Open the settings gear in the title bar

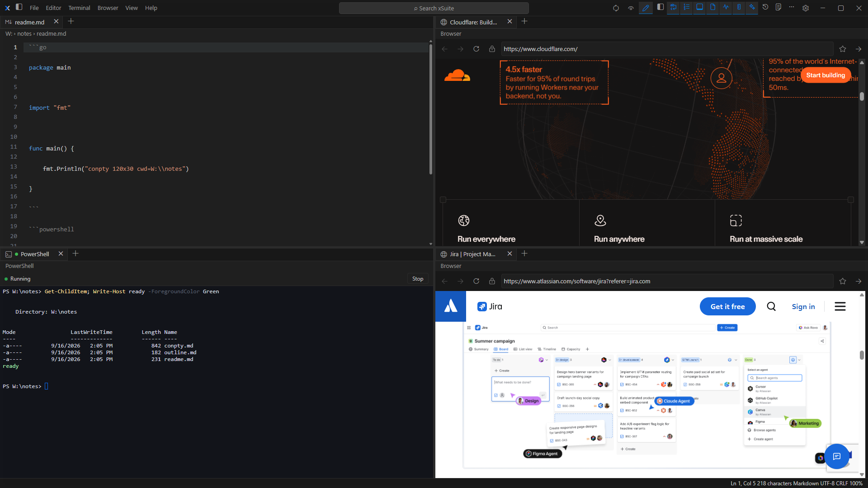coord(806,8)
